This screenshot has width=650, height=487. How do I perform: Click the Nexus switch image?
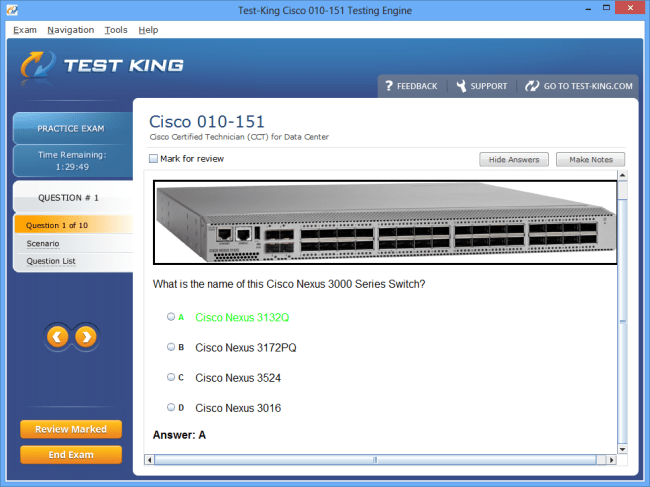click(385, 222)
